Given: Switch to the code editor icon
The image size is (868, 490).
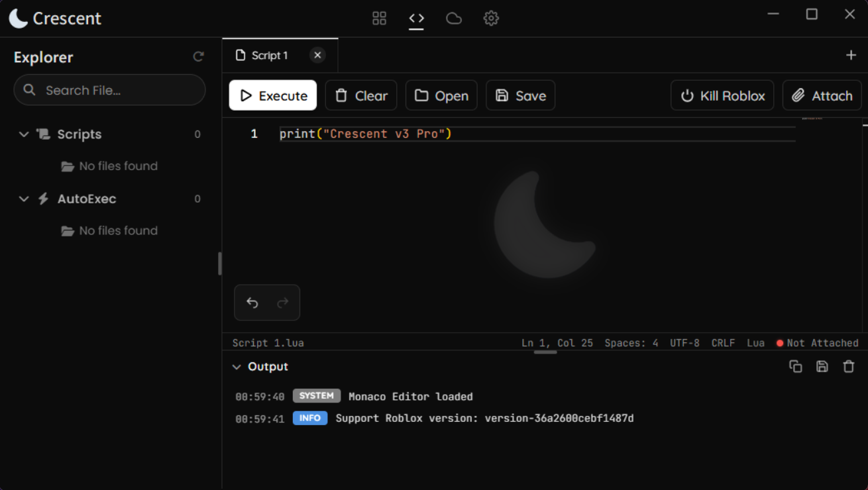Looking at the screenshot, I should point(416,18).
